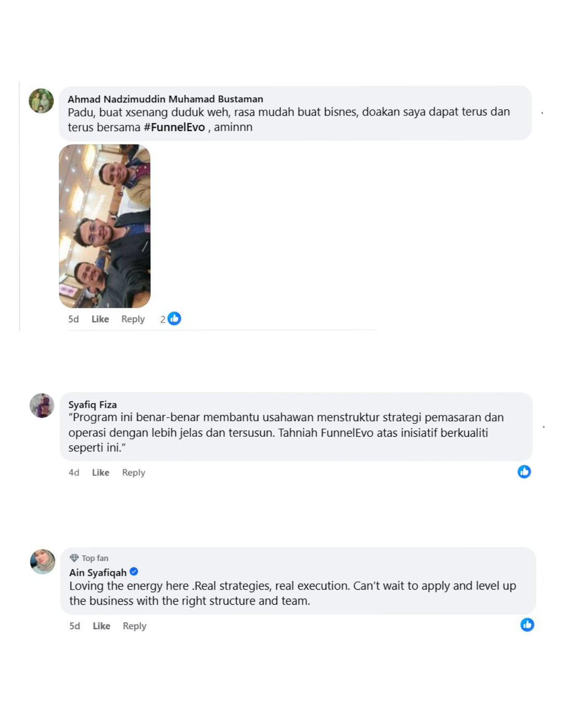This screenshot has height=728, width=562.
Task: Open Syafiq Fiza's name link
Action: tap(93, 405)
